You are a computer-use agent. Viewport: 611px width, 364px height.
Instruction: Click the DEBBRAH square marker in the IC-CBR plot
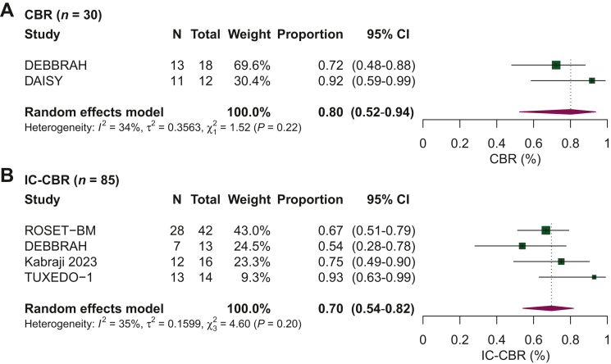522,246
